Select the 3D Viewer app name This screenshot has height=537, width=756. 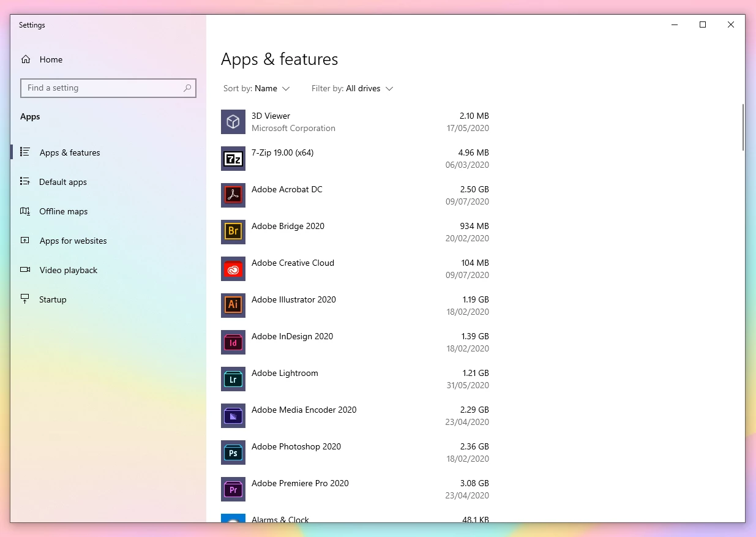[x=271, y=116]
